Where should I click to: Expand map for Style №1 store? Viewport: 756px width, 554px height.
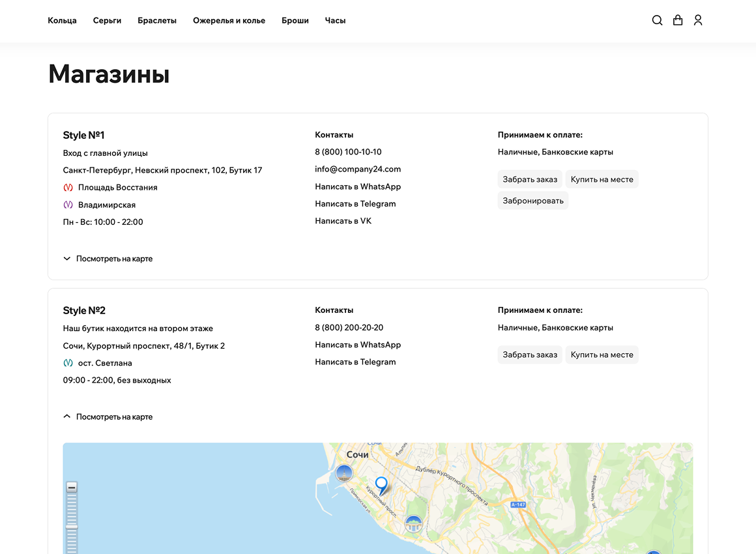click(108, 259)
